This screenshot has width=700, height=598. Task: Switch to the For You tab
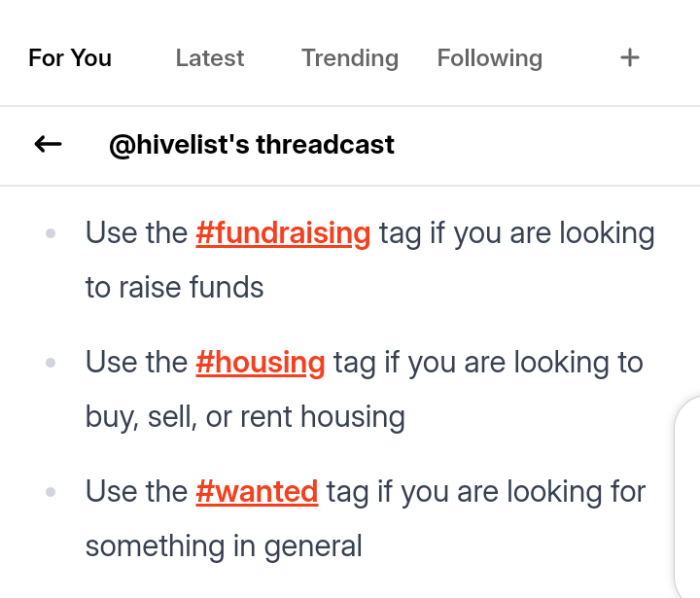(70, 58)
